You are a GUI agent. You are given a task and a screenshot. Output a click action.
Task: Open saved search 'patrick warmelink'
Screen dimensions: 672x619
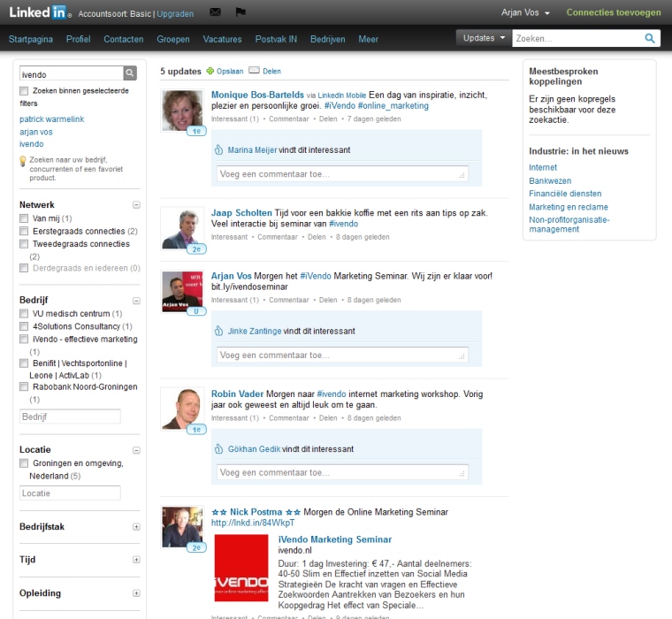point(51,119)
